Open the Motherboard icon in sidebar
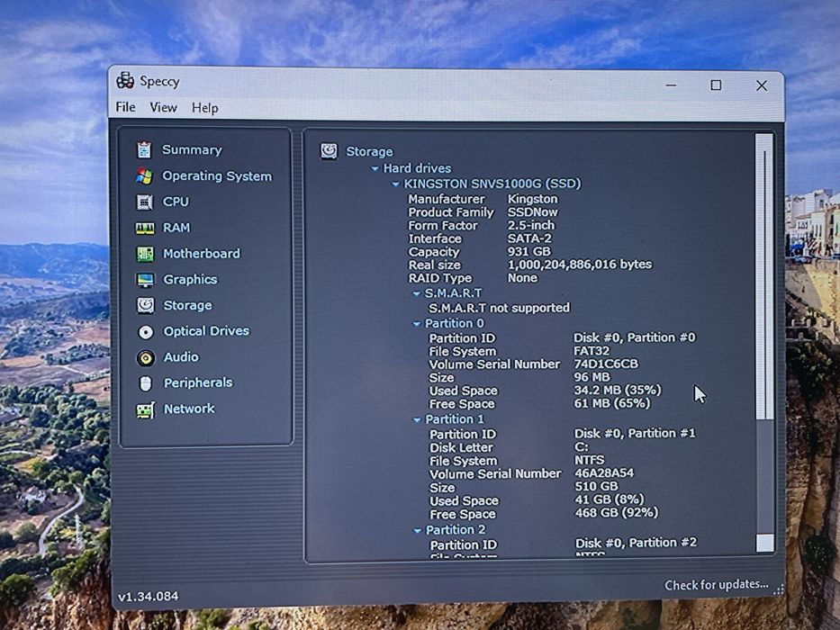Image resolution: width=840 pixels, height=630 pixels. tap(145, 254)
